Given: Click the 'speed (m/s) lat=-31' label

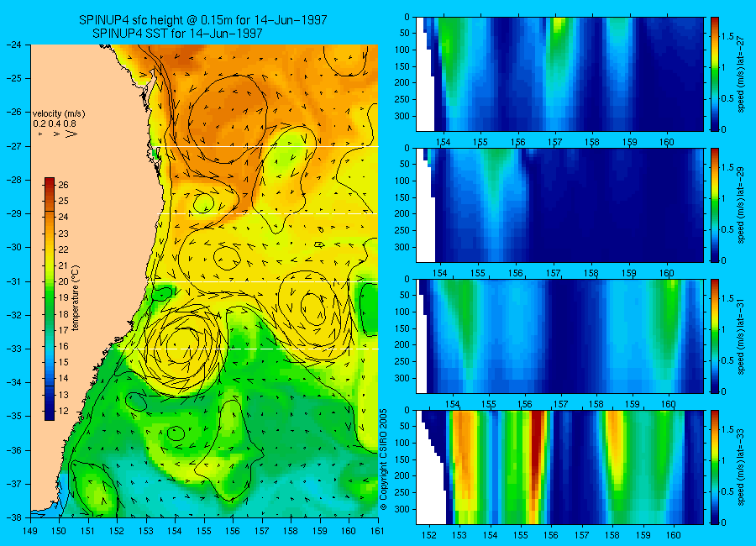Looking at the screenshot, I should (x=741, y=339).
